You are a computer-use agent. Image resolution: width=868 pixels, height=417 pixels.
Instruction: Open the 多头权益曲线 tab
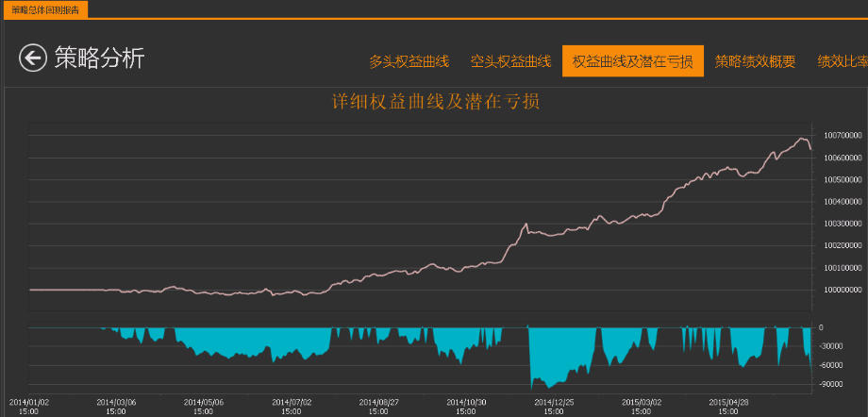coord(409,61)
